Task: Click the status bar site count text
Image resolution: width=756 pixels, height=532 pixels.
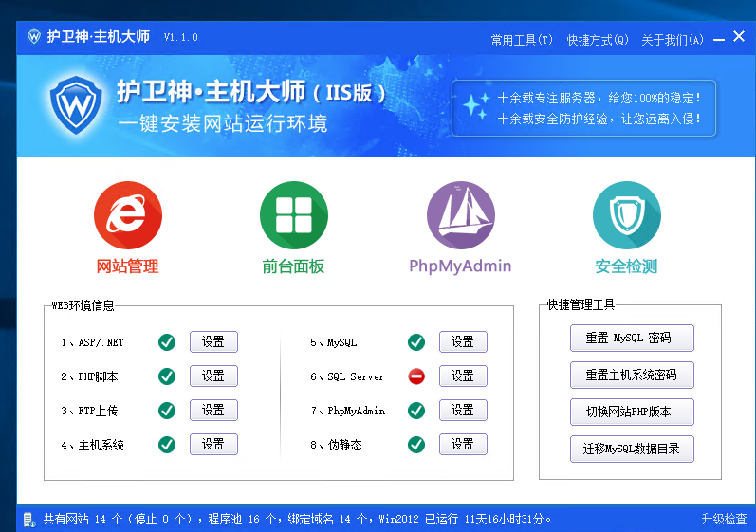Action: click(297, 519)
